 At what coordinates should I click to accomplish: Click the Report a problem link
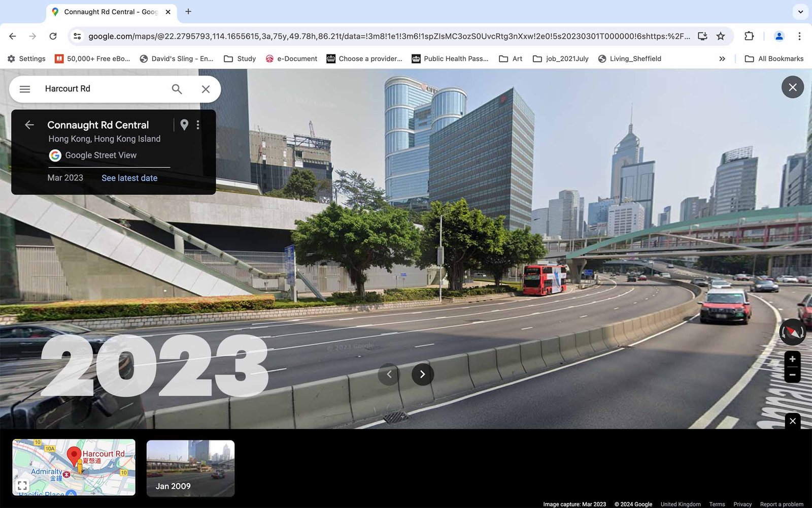click(x=782, y=504)
